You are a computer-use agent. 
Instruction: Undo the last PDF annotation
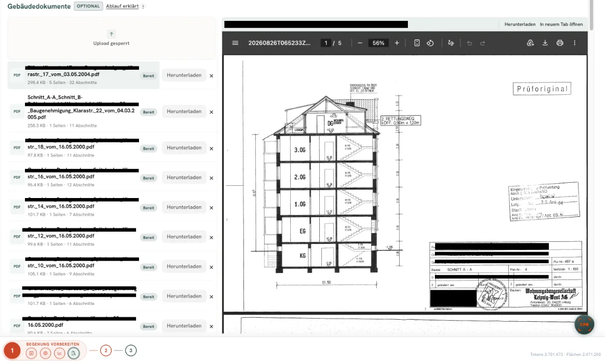pos(469,43)
